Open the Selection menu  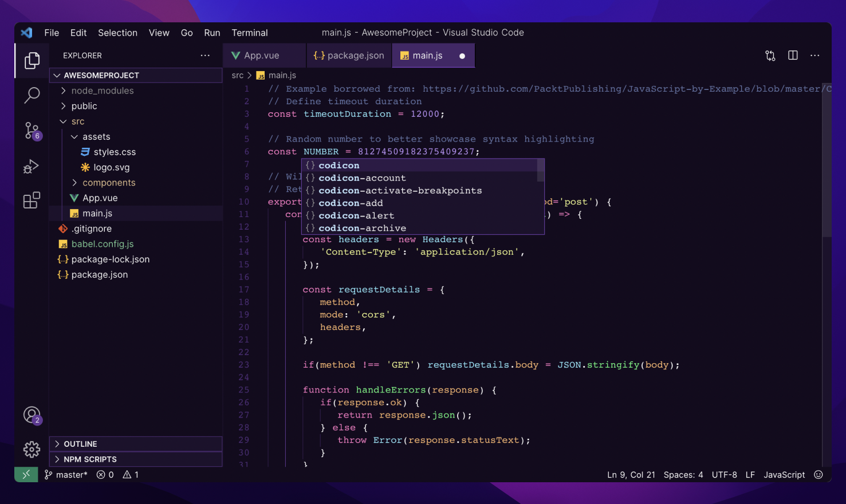117,33
